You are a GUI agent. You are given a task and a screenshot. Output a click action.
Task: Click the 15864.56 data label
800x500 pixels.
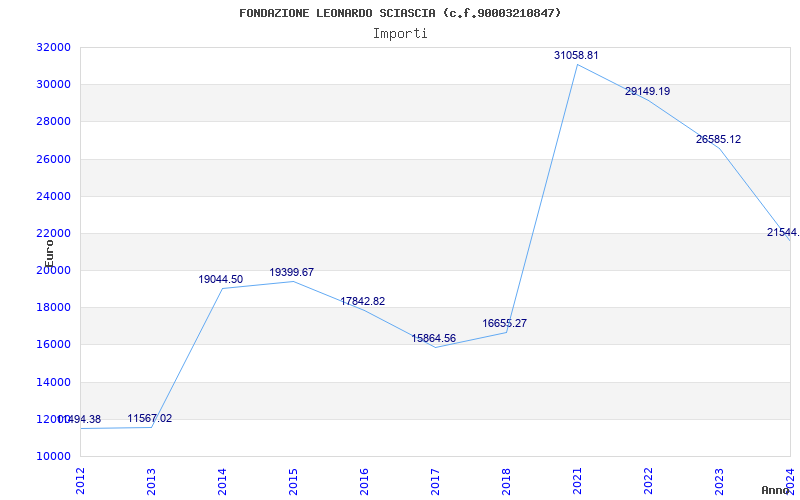[434, 338]
